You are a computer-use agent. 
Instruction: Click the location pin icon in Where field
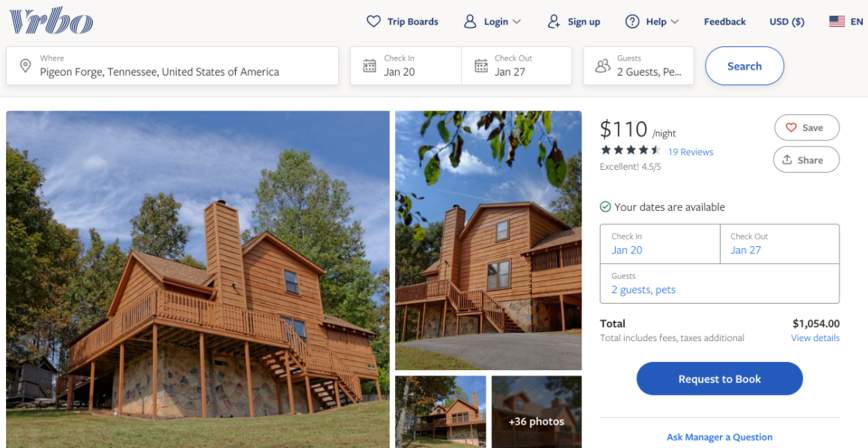[x=25, y=66]
